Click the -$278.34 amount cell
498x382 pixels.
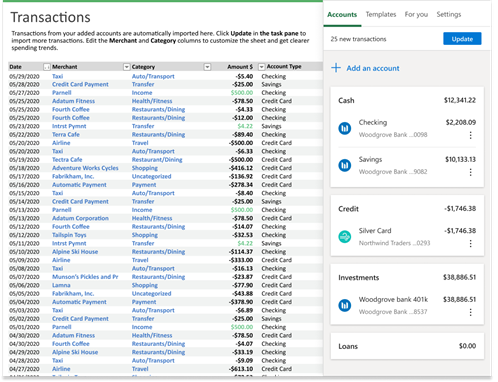point(241,185)
